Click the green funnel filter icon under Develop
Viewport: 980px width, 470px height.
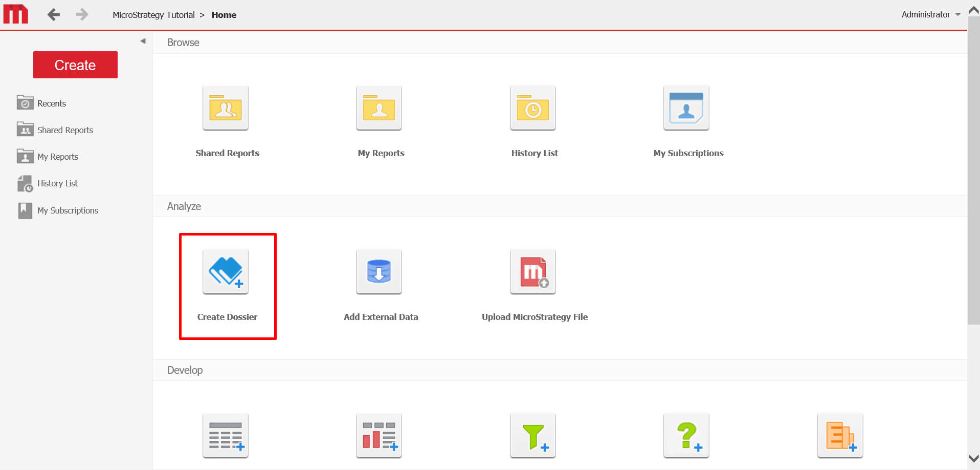[533, 436]
